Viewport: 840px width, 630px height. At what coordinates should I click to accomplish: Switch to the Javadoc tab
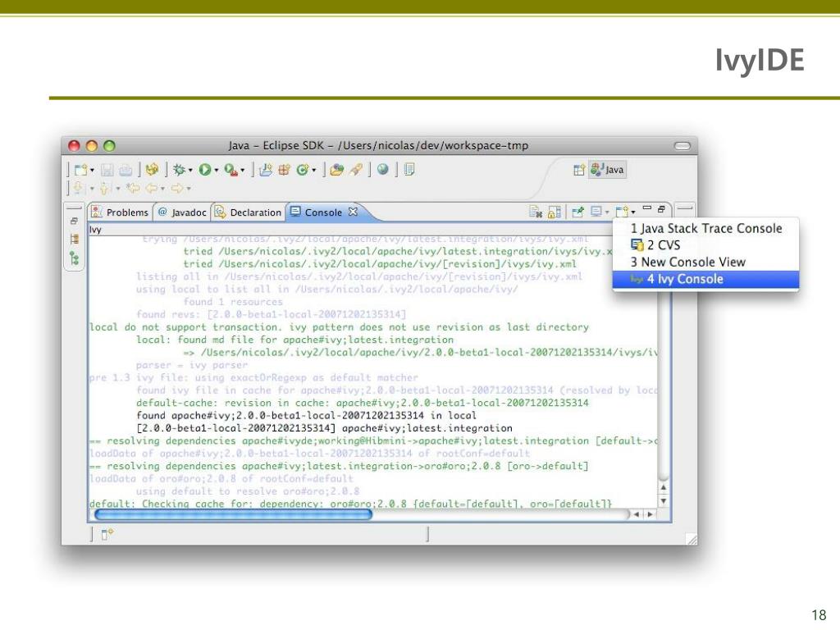click(182, 212)
